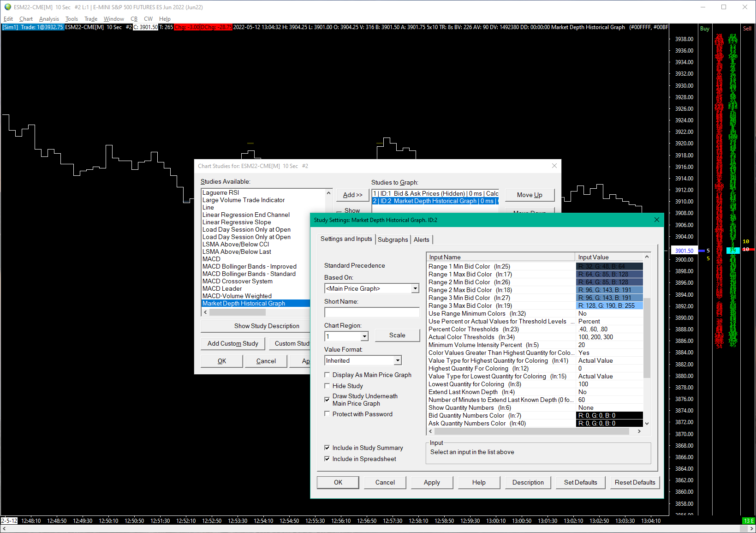Click the Range 2 Max Bid Color swatch
756x533 pixels.
(x=609, y=290)
